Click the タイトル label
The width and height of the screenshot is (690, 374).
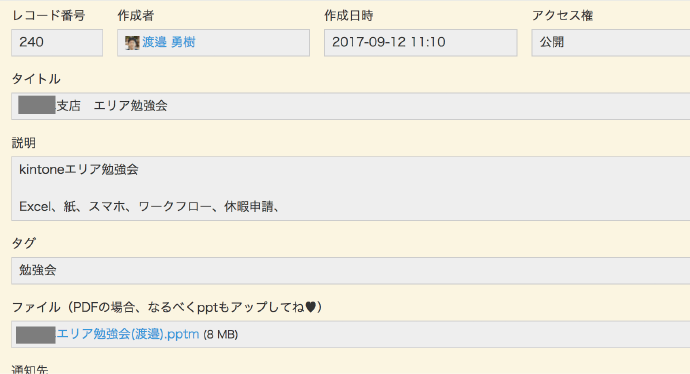(x=36, y=79)
